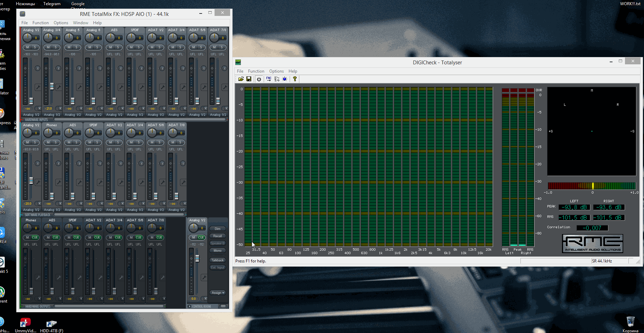Click the Dim button

[x=218, y=229]
